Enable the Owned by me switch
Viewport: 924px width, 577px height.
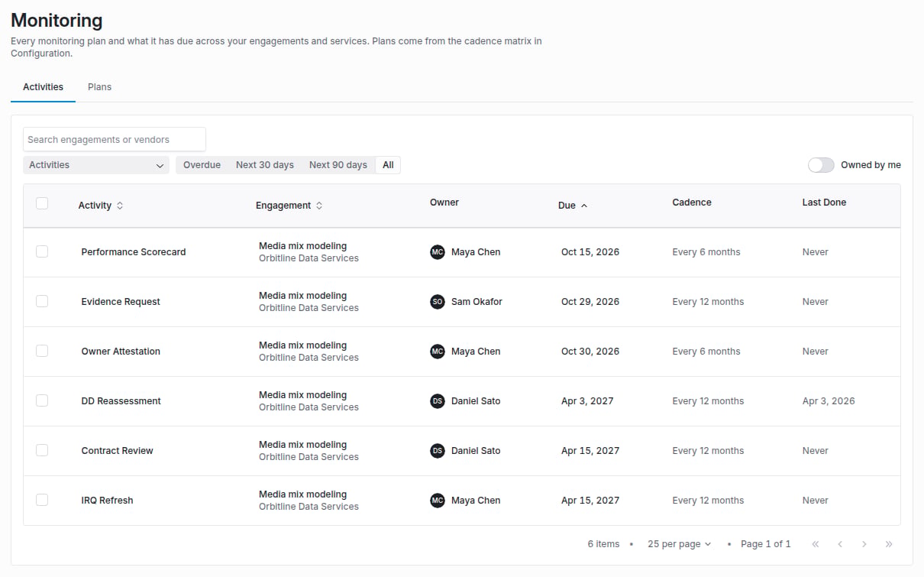(x=821, y=165)
